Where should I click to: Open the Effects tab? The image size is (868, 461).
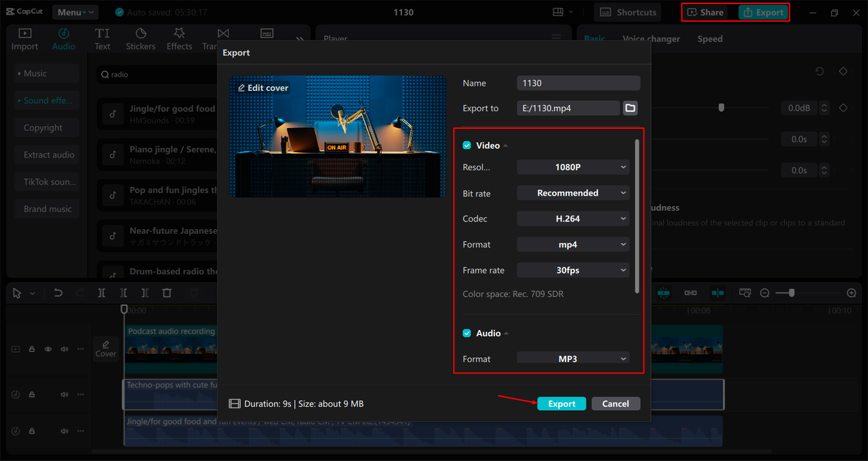click(x=180, y=39)
